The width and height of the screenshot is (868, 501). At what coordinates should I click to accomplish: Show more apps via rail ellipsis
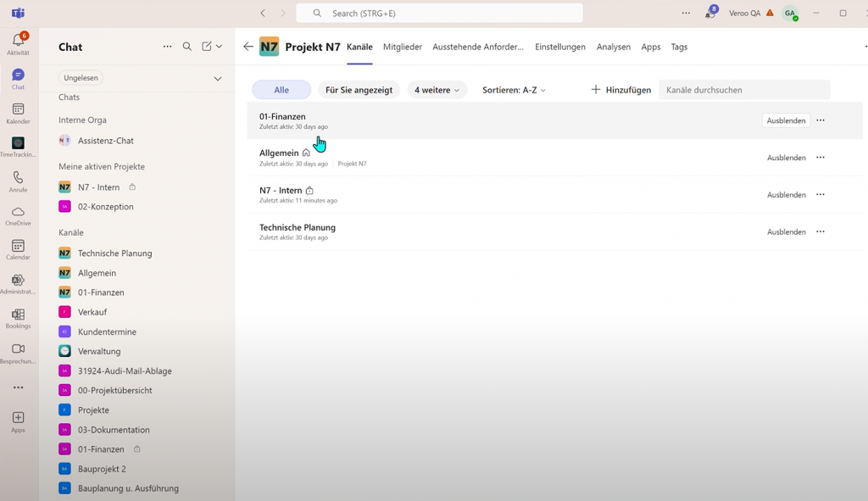[x=19, y=387]
